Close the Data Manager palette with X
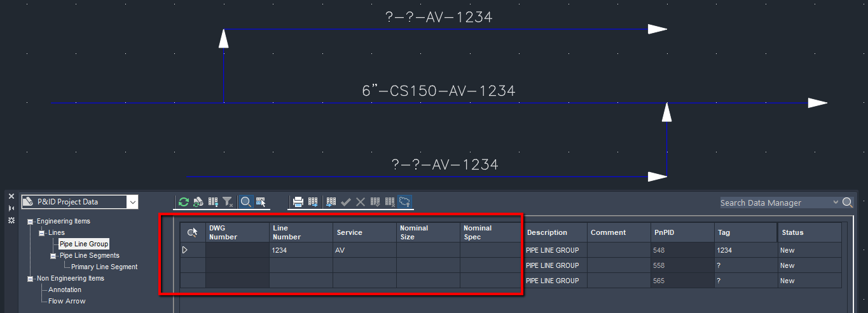The width and height of the screenshot is (868, 313). (x=11, y=196)
